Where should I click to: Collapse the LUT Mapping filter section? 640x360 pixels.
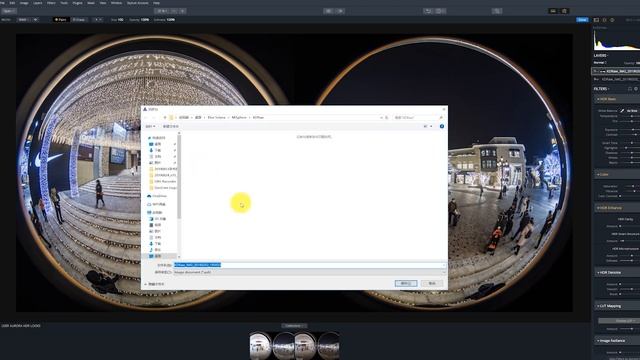pyautogui.click(x=598, y=306)
